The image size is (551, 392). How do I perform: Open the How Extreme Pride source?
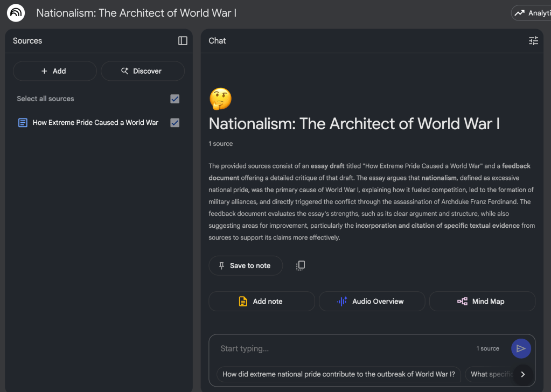tap(95, 123)
